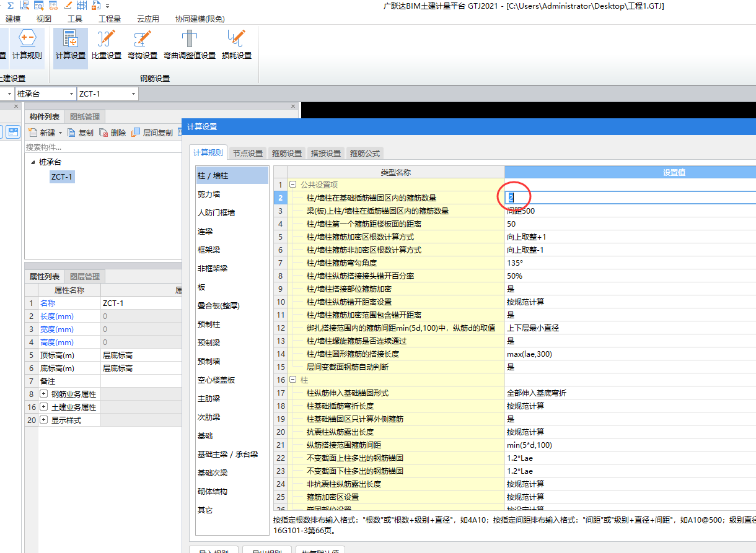The height and width of the screenshot is (553, 756).
Task: Select 框架梁 in the category list
Action: 232,250
